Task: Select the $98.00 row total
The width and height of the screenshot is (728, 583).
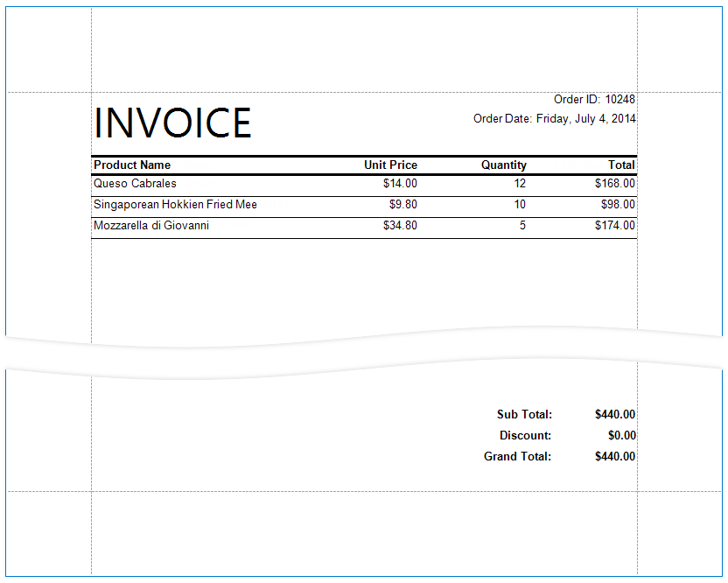Action: pos(617,205)
